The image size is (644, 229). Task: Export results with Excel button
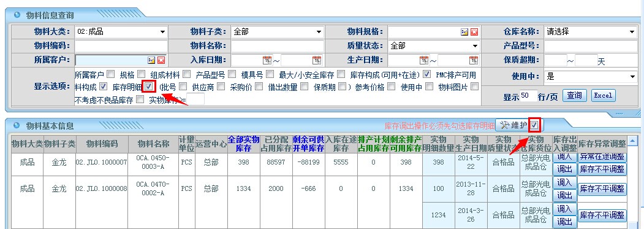(x=603, y=96)
